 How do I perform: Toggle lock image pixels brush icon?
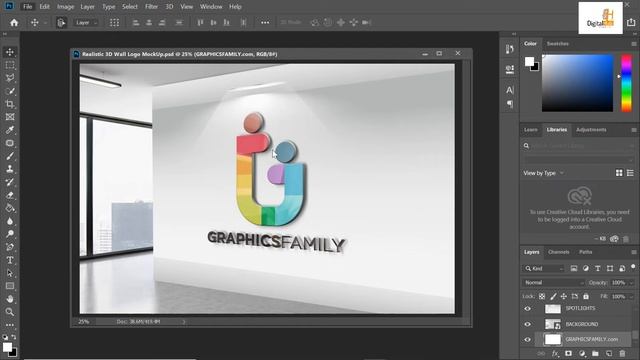553,296
